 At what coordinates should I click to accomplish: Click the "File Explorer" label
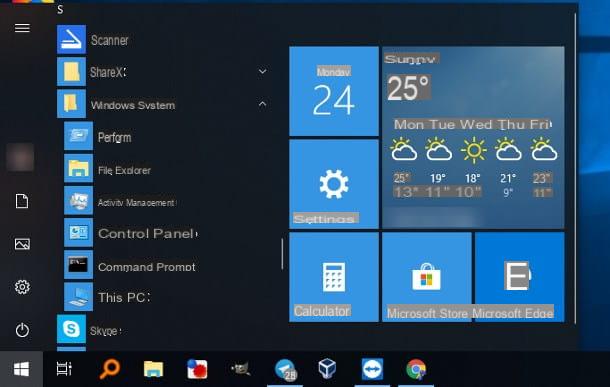(x=124, y=170)
